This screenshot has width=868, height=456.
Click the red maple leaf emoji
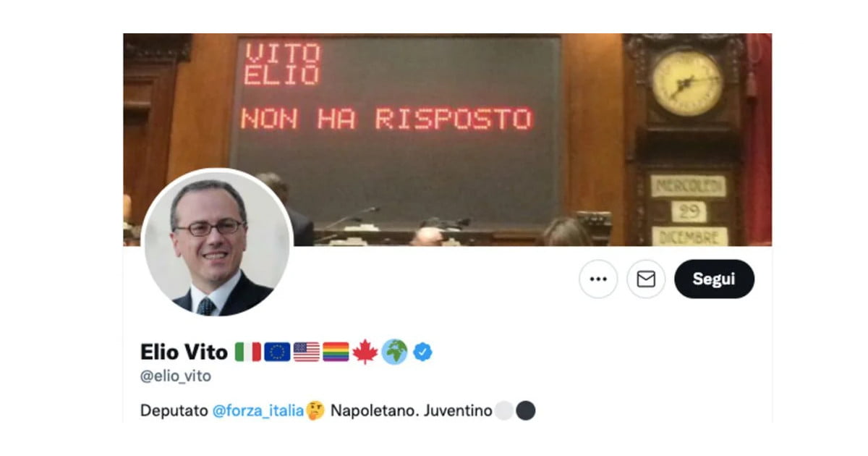click(x=365, y=352)
